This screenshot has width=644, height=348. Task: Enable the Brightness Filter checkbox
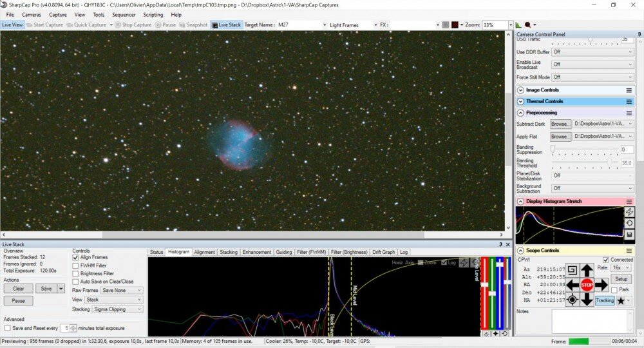pyautogui.click(x=75, y=274)
